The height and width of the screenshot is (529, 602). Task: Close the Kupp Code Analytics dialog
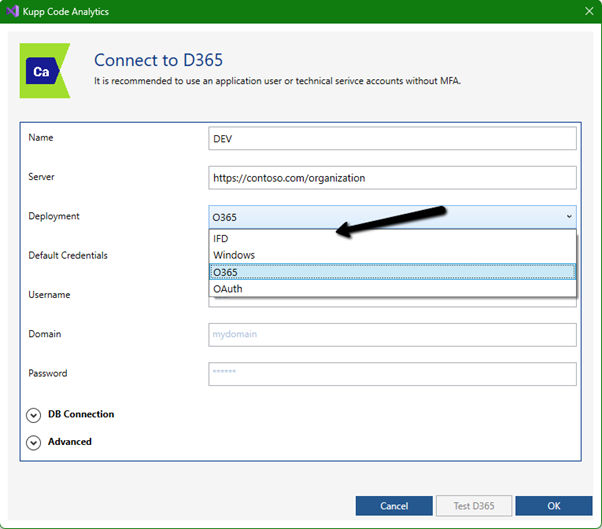[587, 11]
